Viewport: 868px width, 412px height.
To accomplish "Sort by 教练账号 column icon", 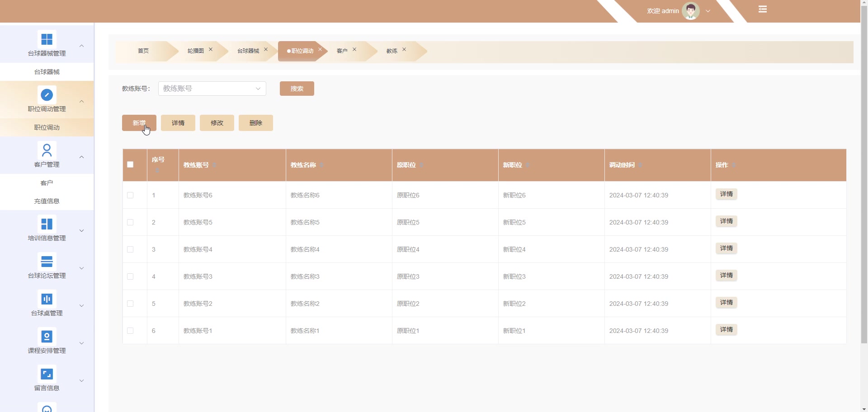I will coord(215,165).
